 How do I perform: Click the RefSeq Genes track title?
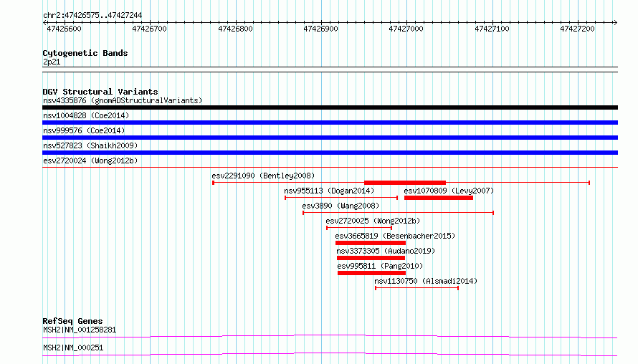coord(72,321)
